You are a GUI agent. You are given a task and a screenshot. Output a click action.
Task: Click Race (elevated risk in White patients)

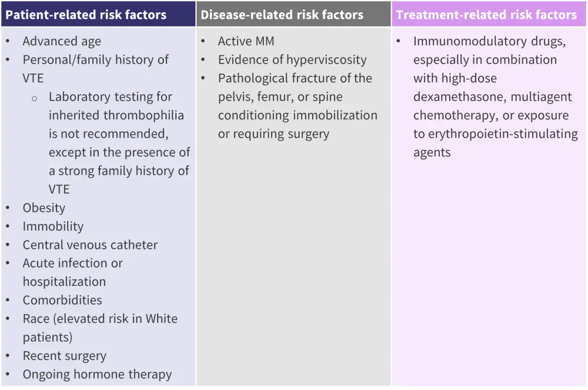pyautogui.click(x=100, y=319)
